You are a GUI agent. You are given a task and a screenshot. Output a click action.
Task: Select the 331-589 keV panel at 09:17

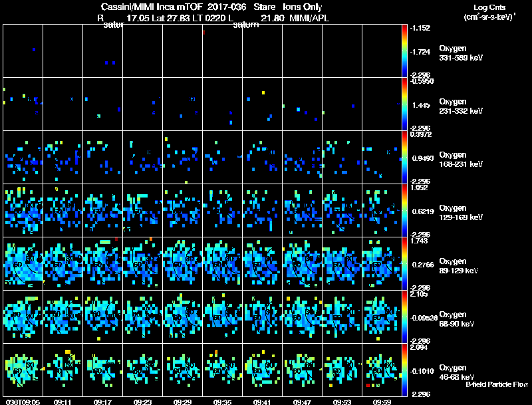click(103, 51)
